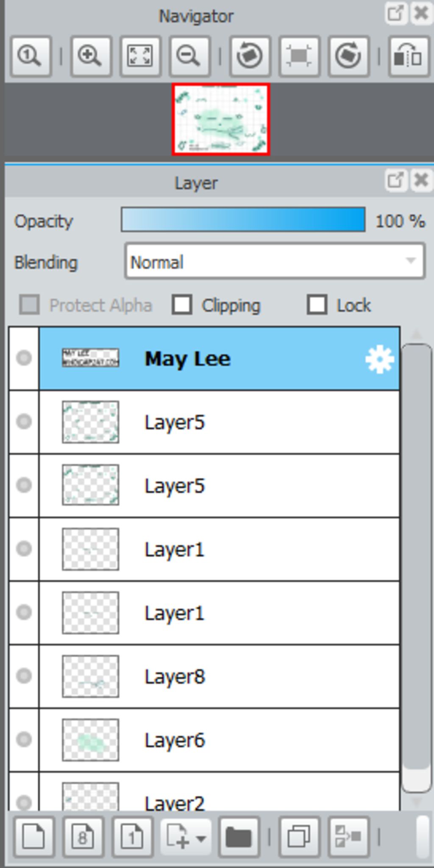
Task: Hide the Layer6 layer
Action: (24, 740)
